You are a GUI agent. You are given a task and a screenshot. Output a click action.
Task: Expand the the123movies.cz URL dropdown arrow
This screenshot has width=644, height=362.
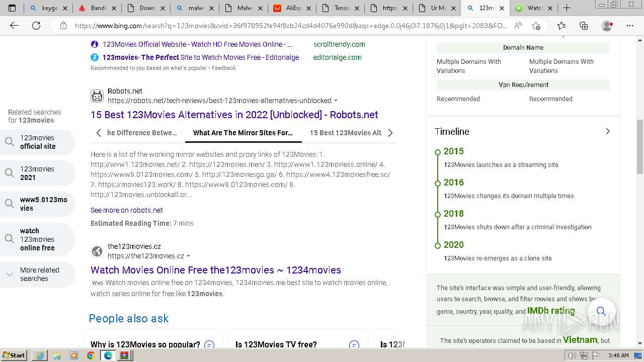pos(189,256)
